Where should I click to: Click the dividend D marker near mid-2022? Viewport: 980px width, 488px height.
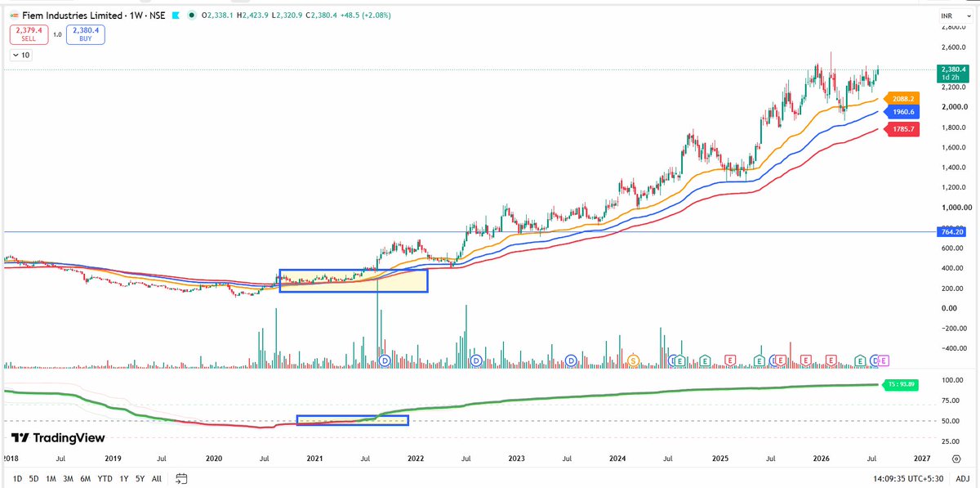coord(476,360)
